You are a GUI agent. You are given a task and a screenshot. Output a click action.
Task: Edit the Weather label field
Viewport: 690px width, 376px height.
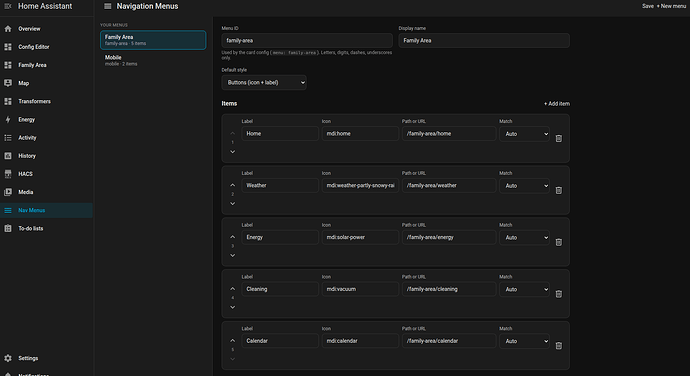click(x=280, y=185)
